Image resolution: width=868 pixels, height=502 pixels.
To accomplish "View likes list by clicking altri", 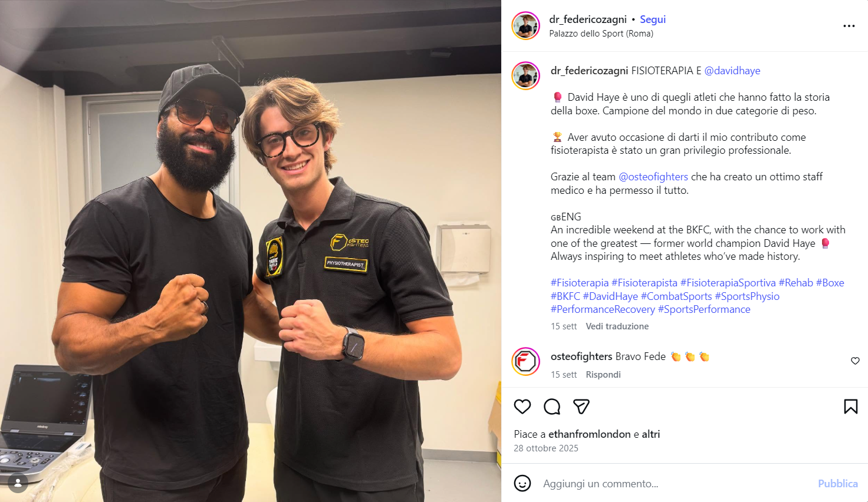I will pos(651,434).
